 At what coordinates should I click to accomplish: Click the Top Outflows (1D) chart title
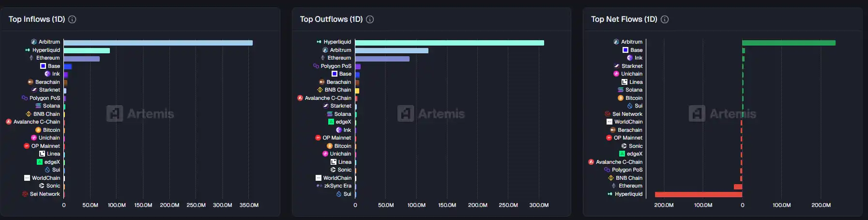331,19
